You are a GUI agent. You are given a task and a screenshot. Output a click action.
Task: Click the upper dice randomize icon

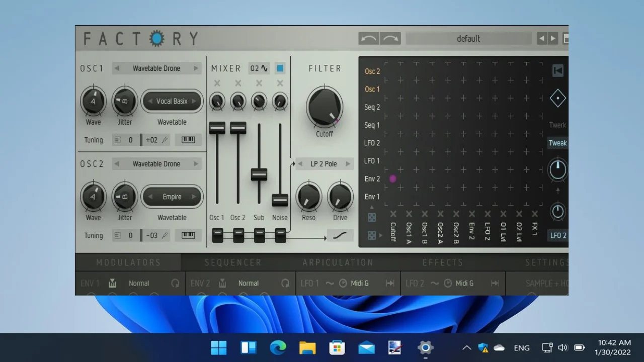[x=372, y=218]
